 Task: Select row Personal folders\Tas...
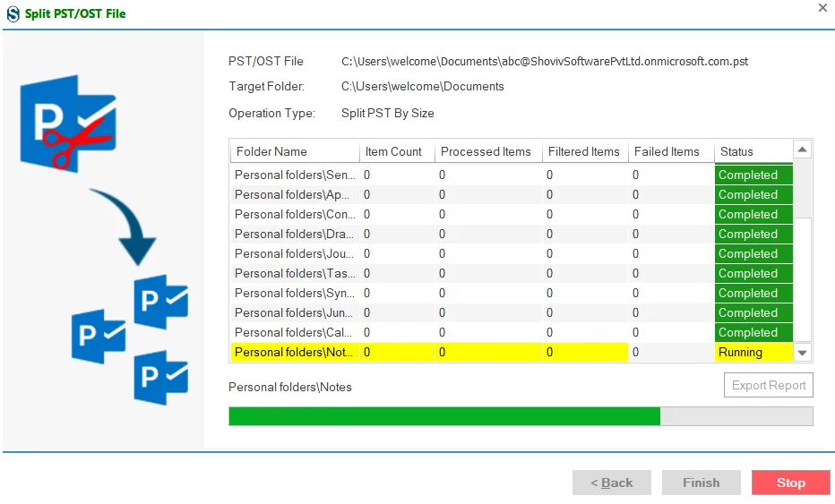click(x=512, y=274)
